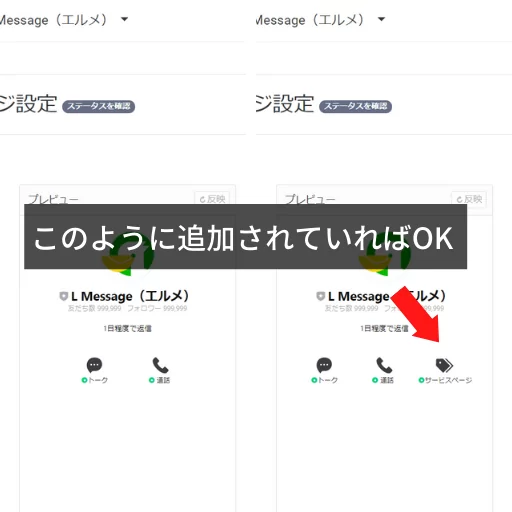Image resolution: width=512 pixels, height=512 pixels.
Task: Open the left Message（エルメ）account dropdown arrow
Action: point(124,19)
